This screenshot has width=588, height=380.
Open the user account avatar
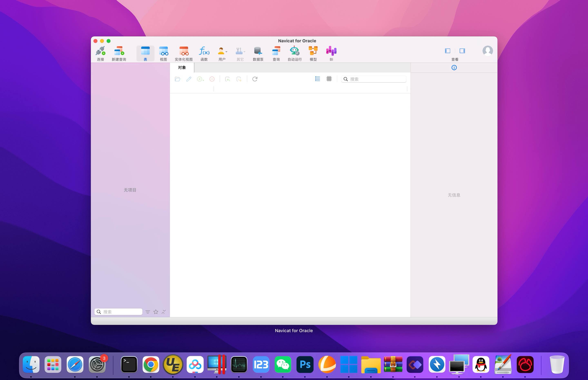pos(488,51)
